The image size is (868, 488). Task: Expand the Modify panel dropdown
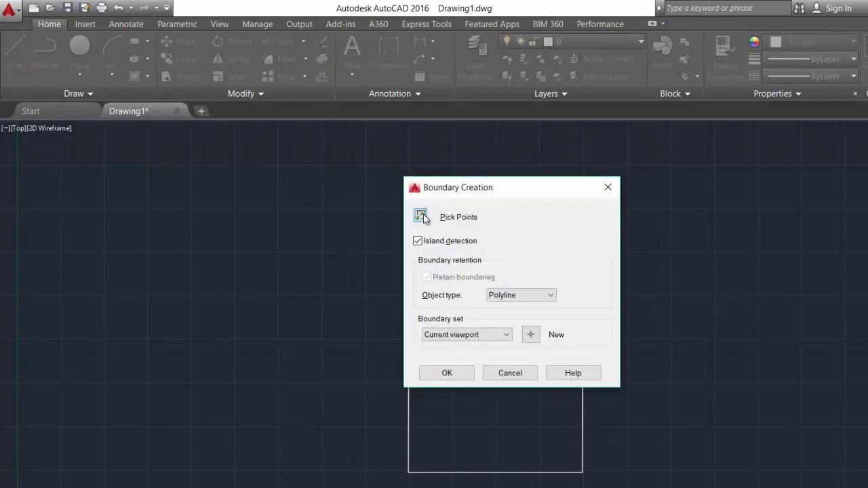point(245,94)
